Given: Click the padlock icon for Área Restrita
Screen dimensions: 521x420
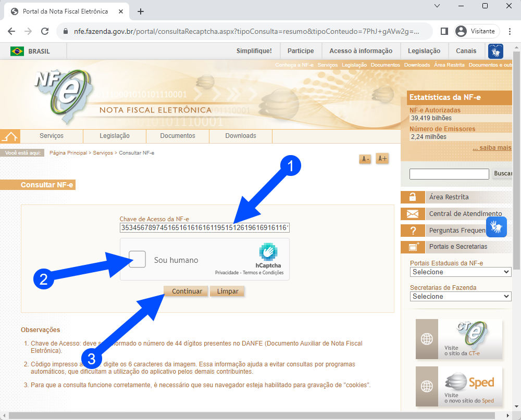Looking at the screenshot, I should (x=413, y=197).
